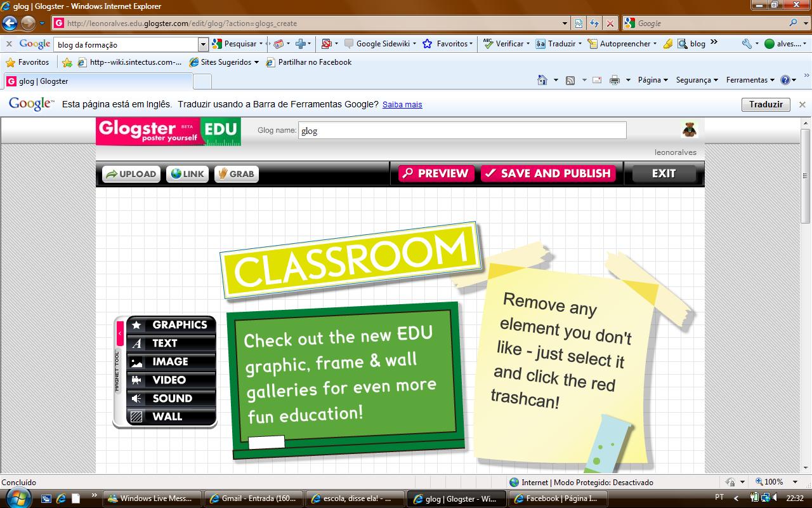Expand Google Toolbar search history dropdown
Screen dimensions: 812x508
(x=203, y=44)
